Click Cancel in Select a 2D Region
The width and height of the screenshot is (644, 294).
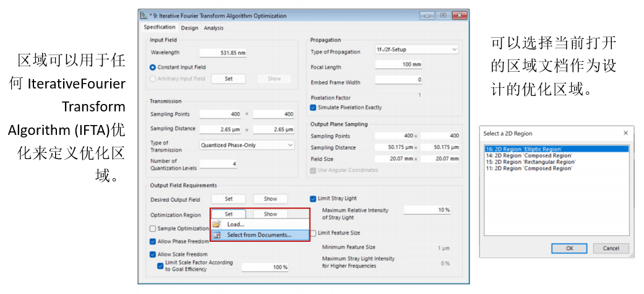611,248
